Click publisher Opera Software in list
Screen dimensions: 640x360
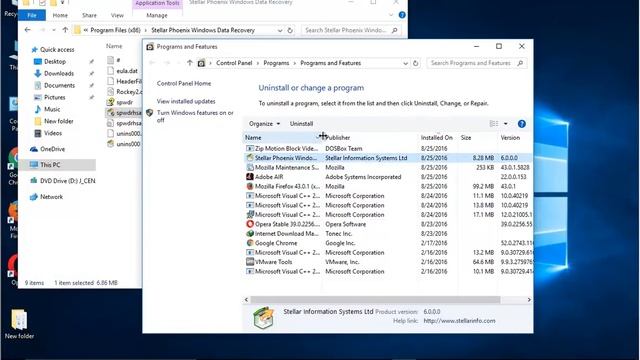(345, 224)
